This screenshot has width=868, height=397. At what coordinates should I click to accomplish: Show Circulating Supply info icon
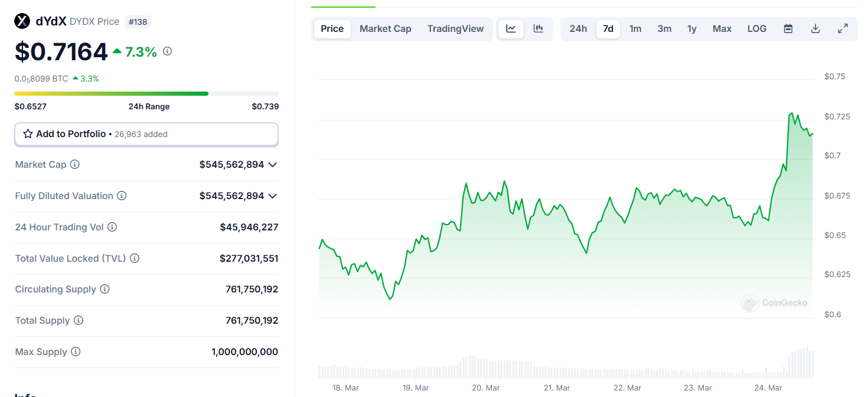click(105, 289)
